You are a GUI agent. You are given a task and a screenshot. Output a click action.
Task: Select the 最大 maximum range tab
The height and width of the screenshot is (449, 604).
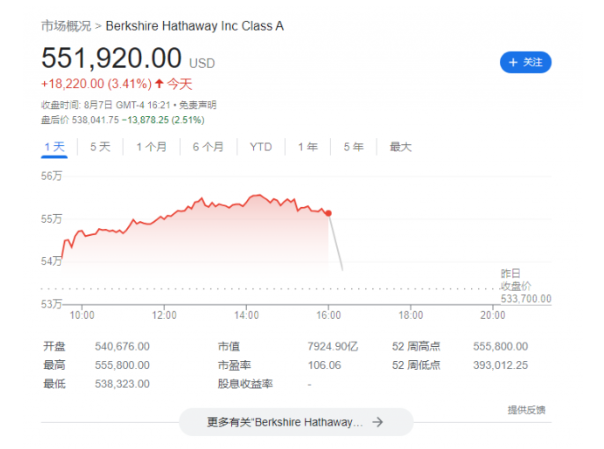[x=401, y=147]
